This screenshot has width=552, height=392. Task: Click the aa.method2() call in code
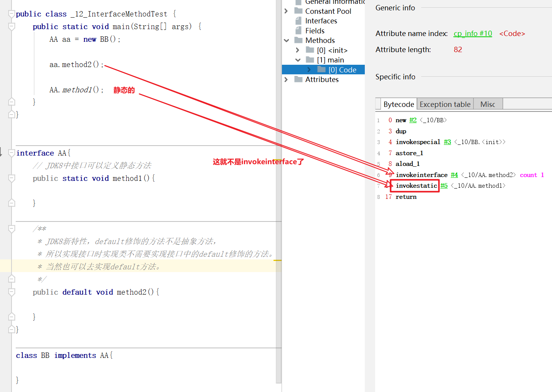coord(76,65)
